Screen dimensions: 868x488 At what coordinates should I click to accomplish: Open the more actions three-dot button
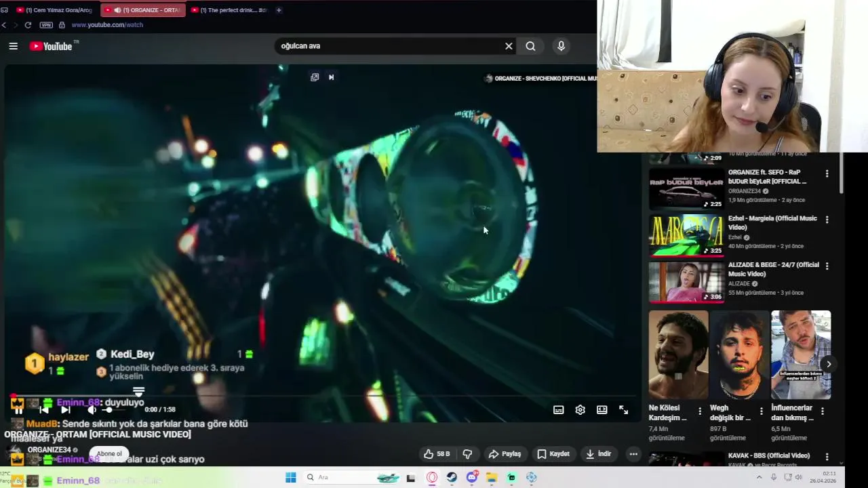(633, 454)
